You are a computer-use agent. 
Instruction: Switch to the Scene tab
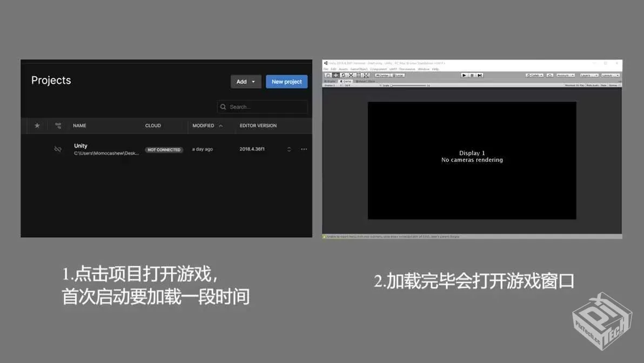coord(329,81)
